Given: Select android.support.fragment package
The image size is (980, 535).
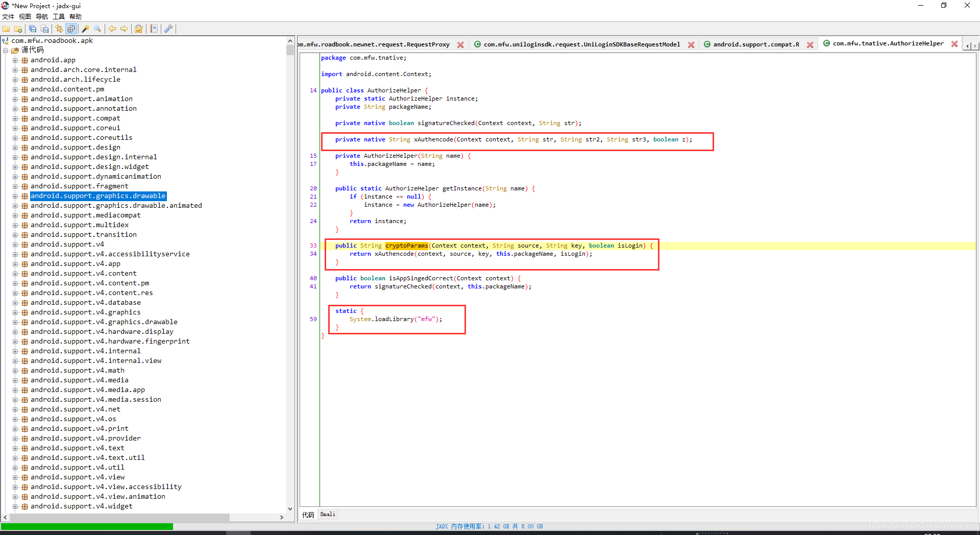Looking at the screenshot, I should 80,186.
